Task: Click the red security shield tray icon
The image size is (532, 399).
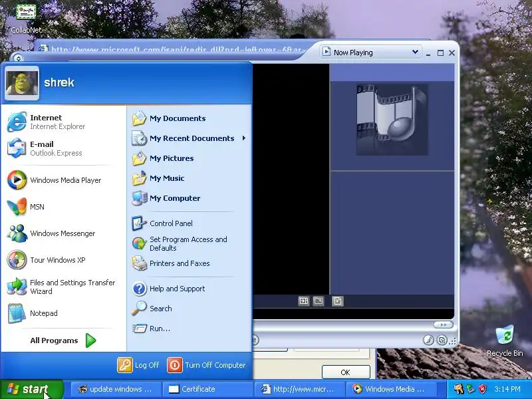Action: pos(483,389)
